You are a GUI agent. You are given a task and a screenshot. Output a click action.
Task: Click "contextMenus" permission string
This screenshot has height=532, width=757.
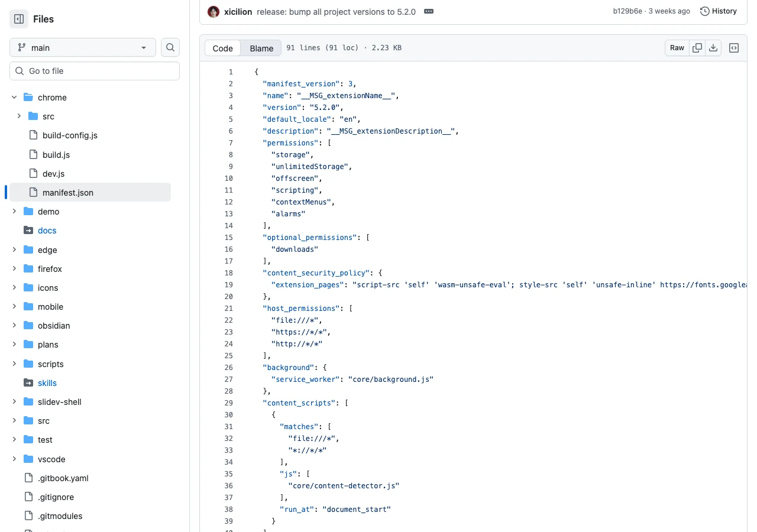pos(301,202)
